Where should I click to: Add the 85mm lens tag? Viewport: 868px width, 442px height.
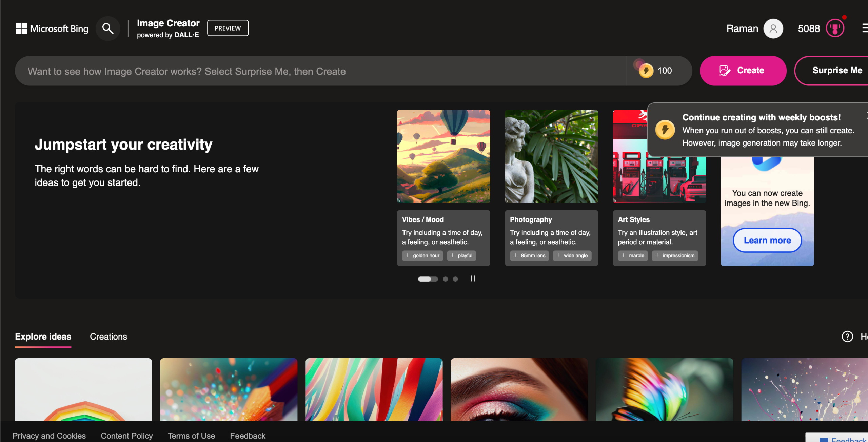[530, 255]
